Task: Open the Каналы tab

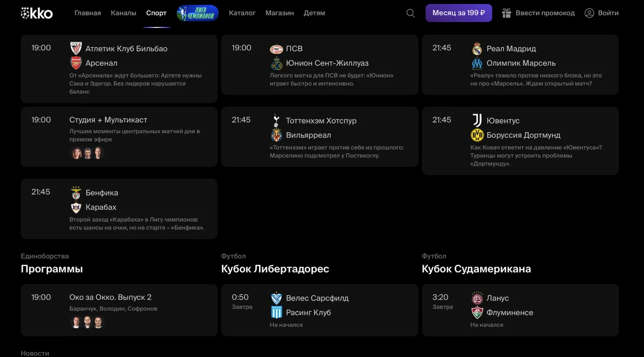Action: [x=124, y=13]
